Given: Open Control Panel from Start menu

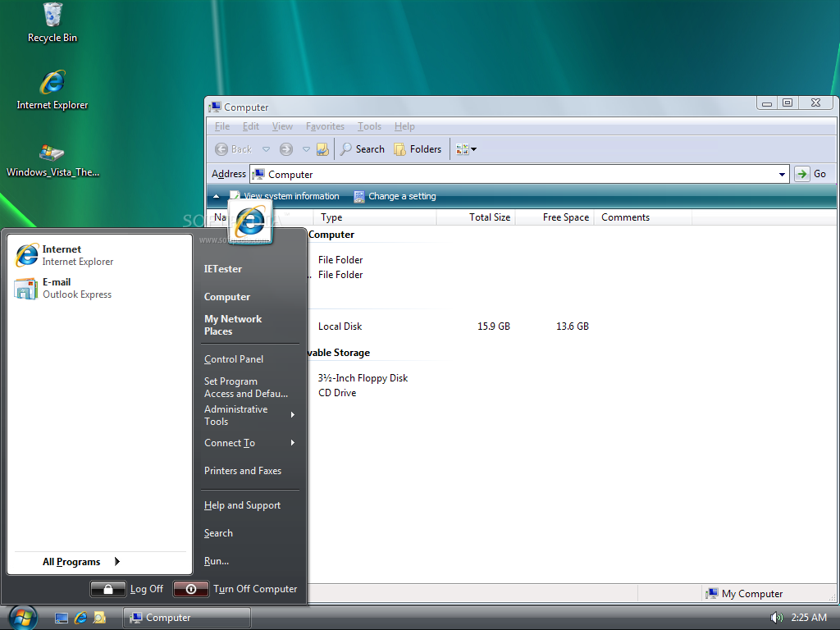Looking at the screenshot, I should (x=234, y=359).
